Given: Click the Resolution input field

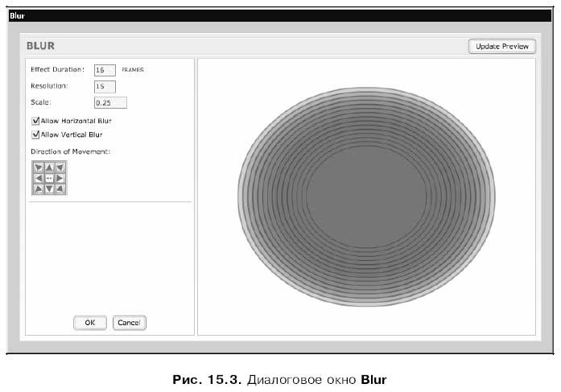Looking at the screenshot, I should [105, 87].
